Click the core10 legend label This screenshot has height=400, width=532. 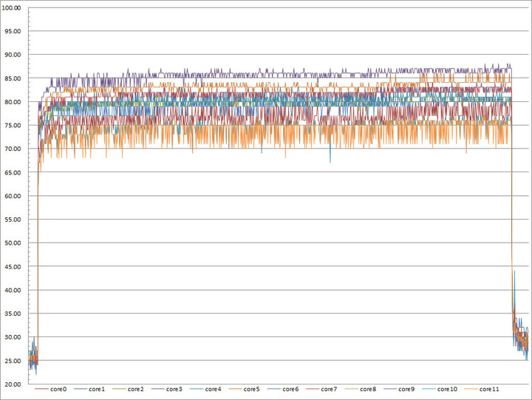447,389
